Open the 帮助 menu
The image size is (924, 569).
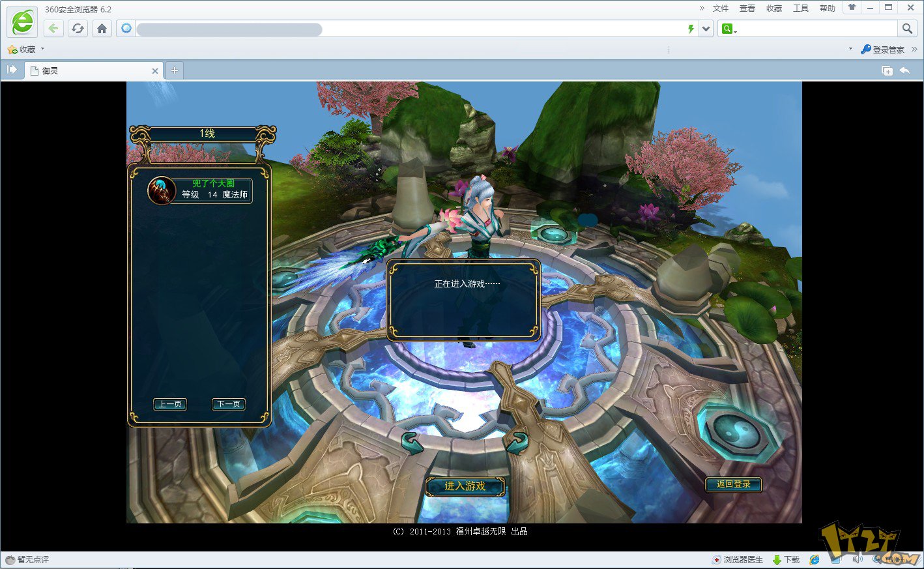[827, 8]
